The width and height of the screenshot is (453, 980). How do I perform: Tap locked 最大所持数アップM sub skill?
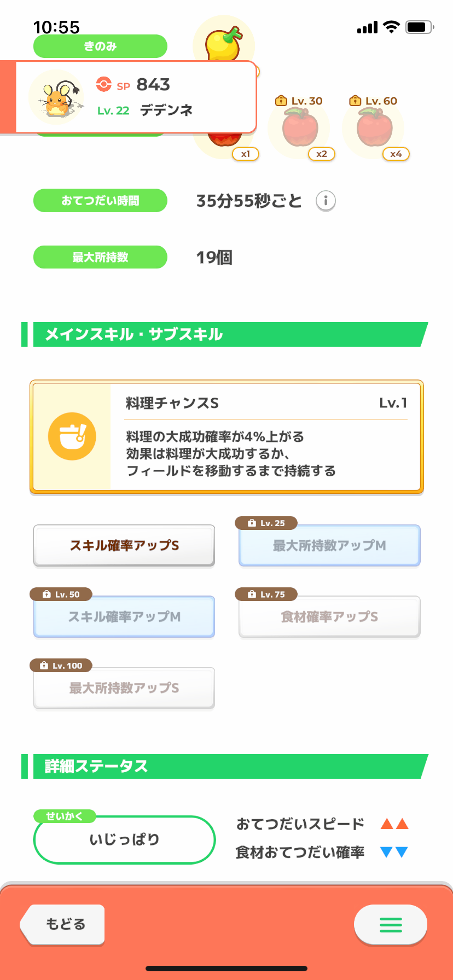pos(329,545)
